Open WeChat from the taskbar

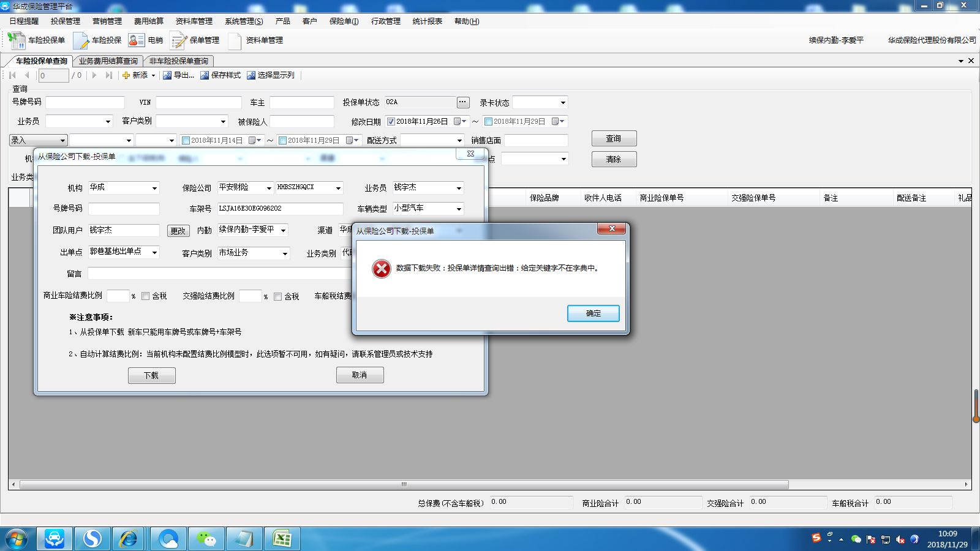click(x=206, y=539)
